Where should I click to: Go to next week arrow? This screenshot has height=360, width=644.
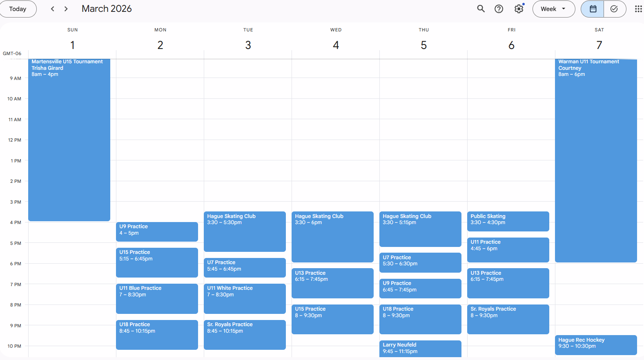[66, 9]
